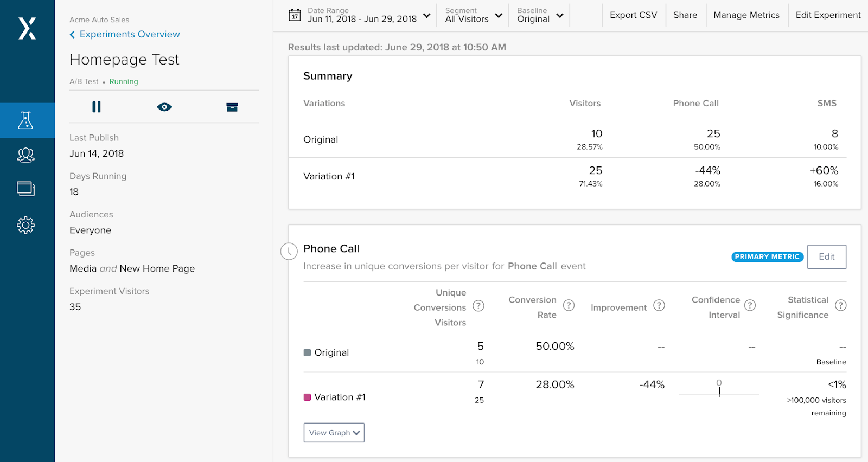Viewport: 868px width, 462px height.
Task: Open the Settings gear icon in sidebar
Action: click(x=26, y=225)
